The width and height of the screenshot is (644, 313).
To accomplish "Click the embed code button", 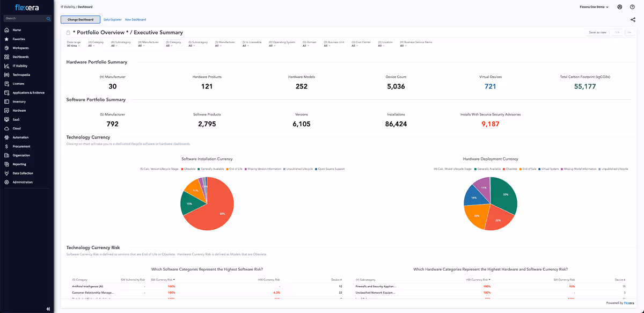I will (x=618, y=32).
